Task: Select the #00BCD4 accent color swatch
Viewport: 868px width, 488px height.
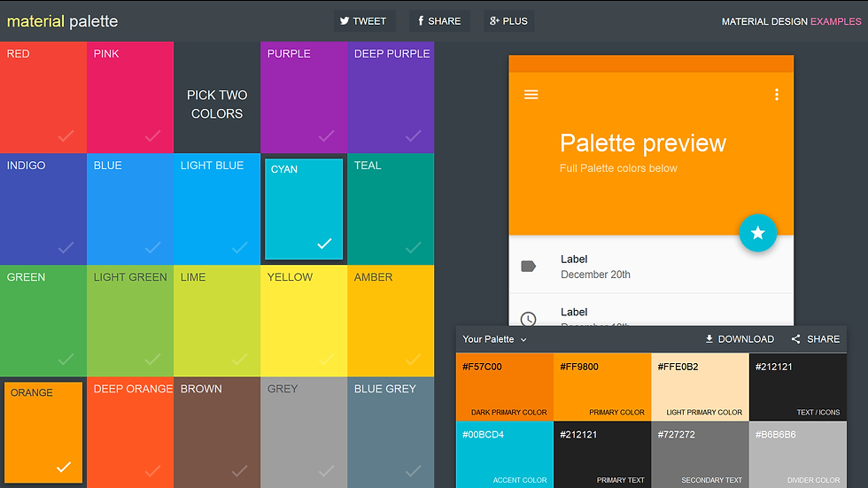Action: [x=505, y=455]
